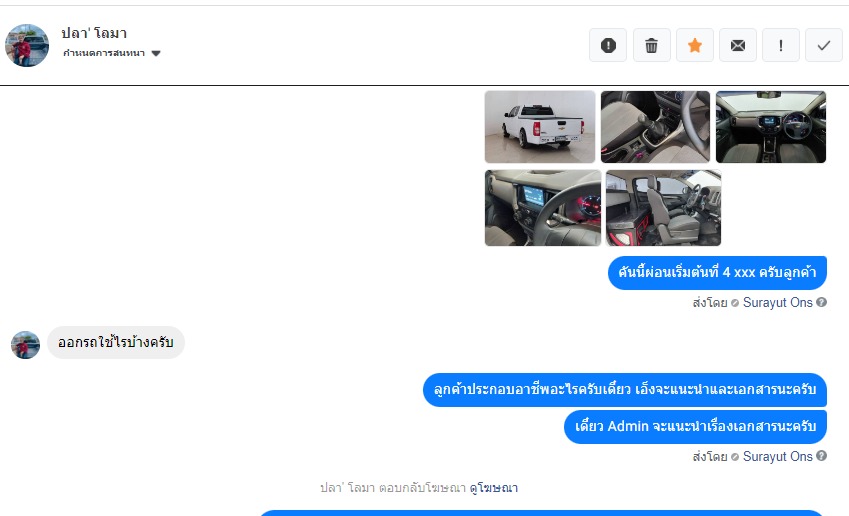Open assign conversation label under ปลา' โลมา
Viewport: 849px width, 516px height.
coord(104,53)
